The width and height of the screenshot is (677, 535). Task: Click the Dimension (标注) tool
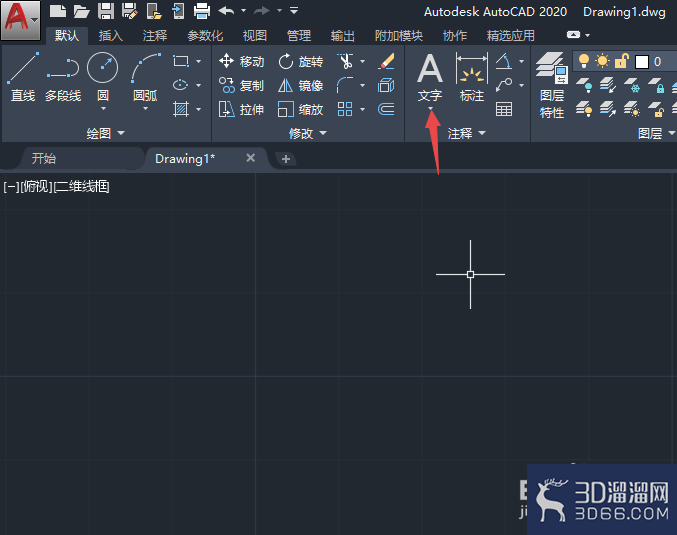click(x=471, y=77)
